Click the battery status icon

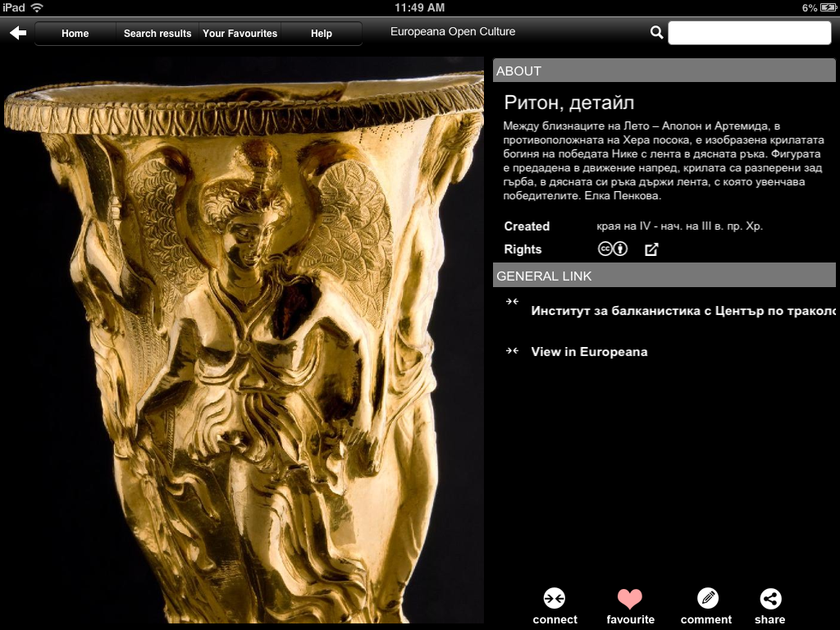(x=828, y=7)
